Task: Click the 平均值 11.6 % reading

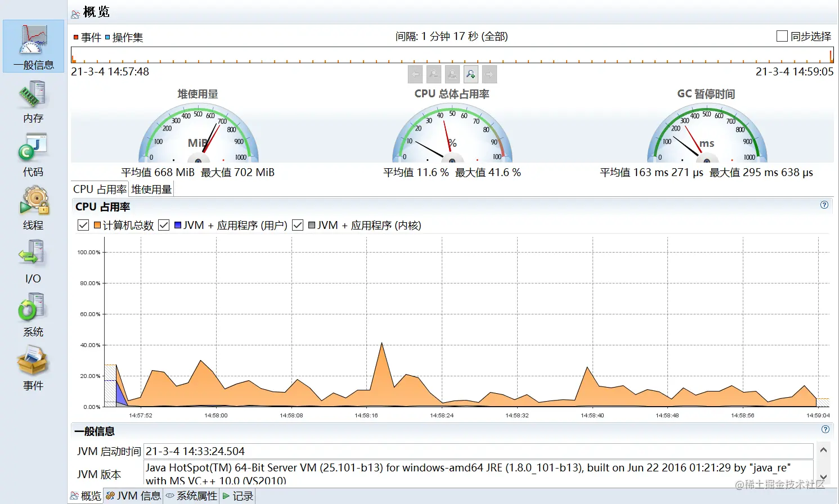Action: (416, 172)
